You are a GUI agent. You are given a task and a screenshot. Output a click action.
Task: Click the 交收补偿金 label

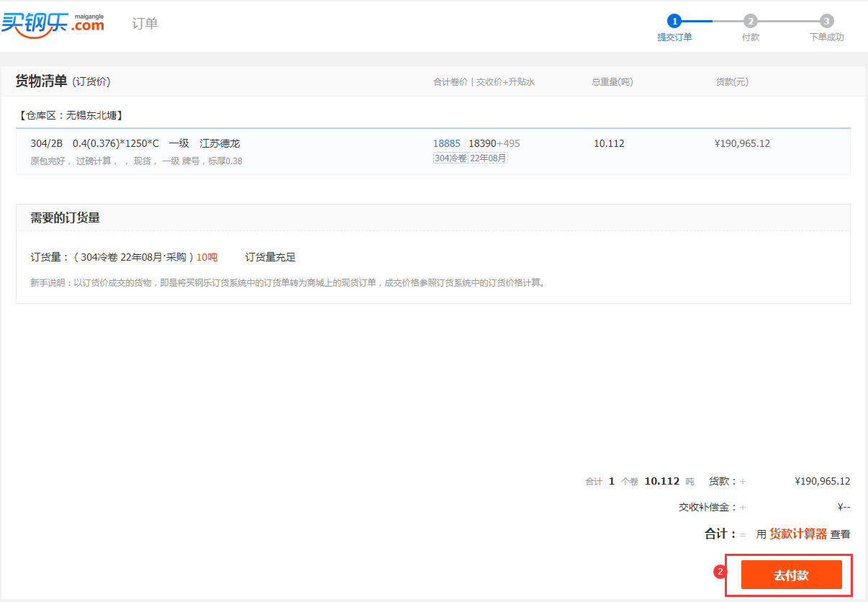(708, 507)
